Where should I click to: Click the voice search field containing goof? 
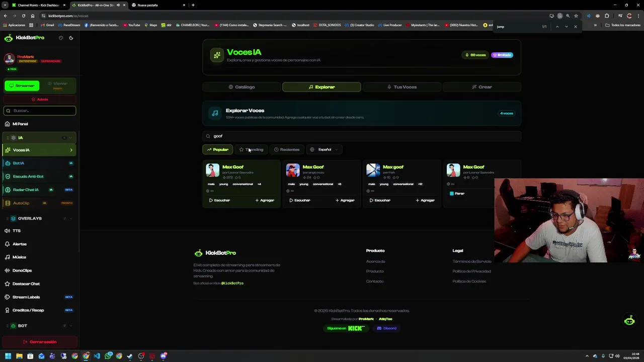tap(362, 136)
